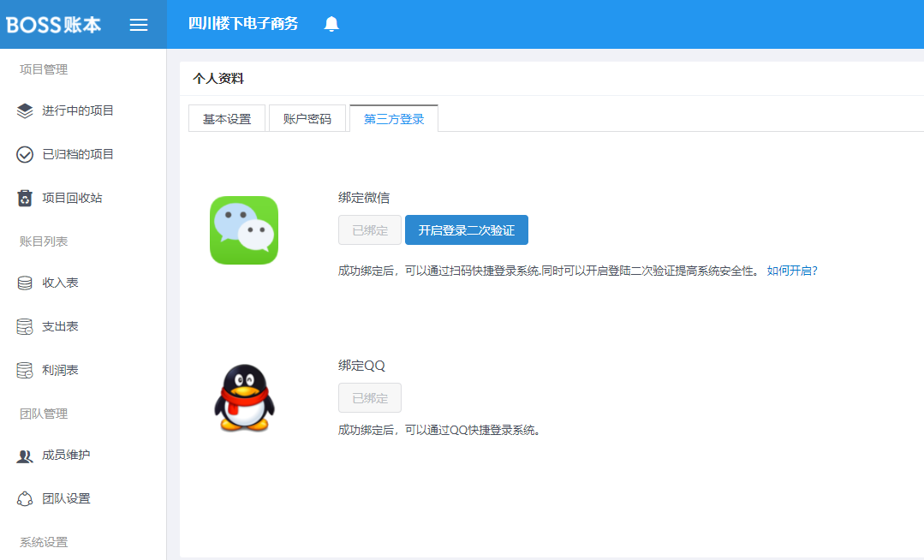Click the checkmark icon beside 已归档的项目
The height and width of the screenshot is (560, 924).
click(25, 154)
